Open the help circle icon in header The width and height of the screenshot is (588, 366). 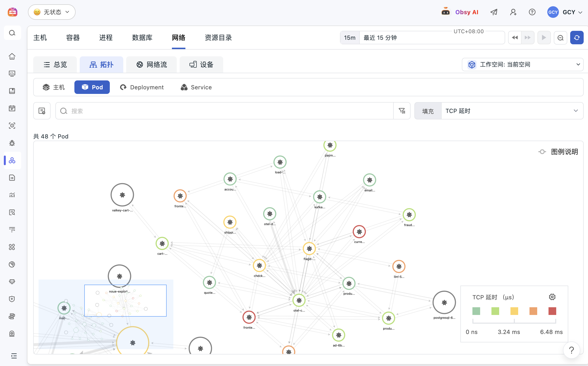point(532,12)
